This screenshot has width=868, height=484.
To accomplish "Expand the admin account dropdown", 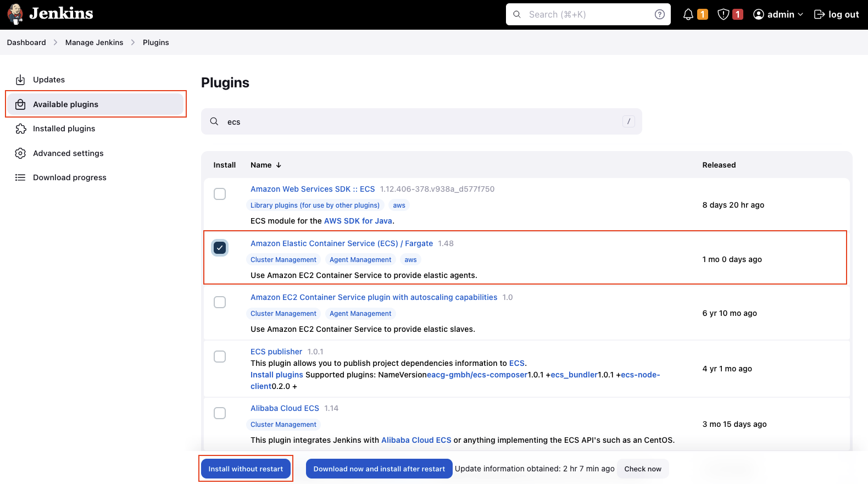I will [801, 14].
